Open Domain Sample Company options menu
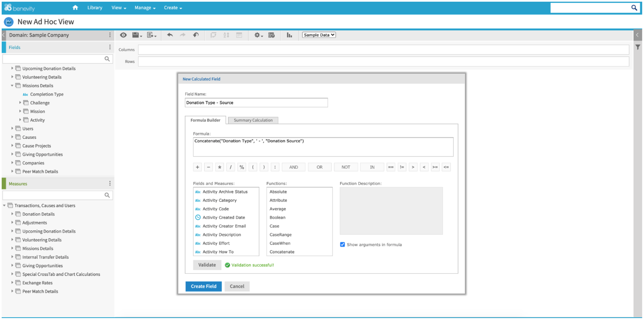The image size is (644, 320). coord(110,35)
